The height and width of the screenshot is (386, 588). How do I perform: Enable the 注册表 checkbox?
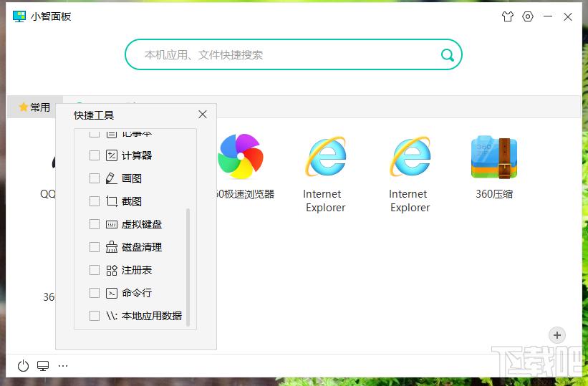click(95, 270)
